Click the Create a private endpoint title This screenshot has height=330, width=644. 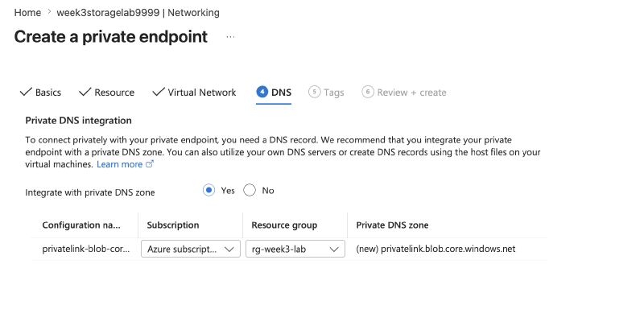click(111, 36)
